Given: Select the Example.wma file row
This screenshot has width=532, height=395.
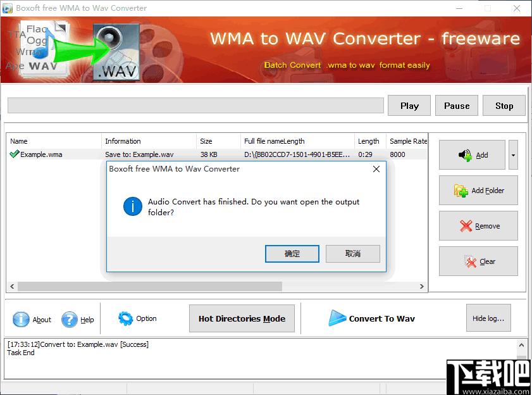Looking at the screenshot, I should 217,154.
